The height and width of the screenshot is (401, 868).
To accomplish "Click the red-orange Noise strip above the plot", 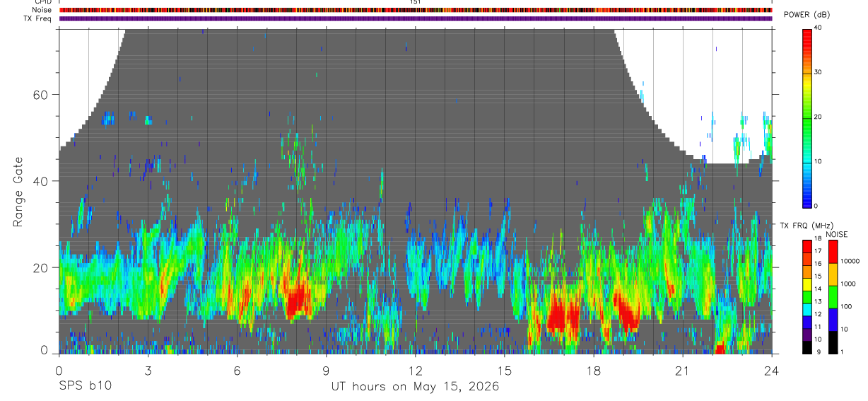I will [415, 10].
